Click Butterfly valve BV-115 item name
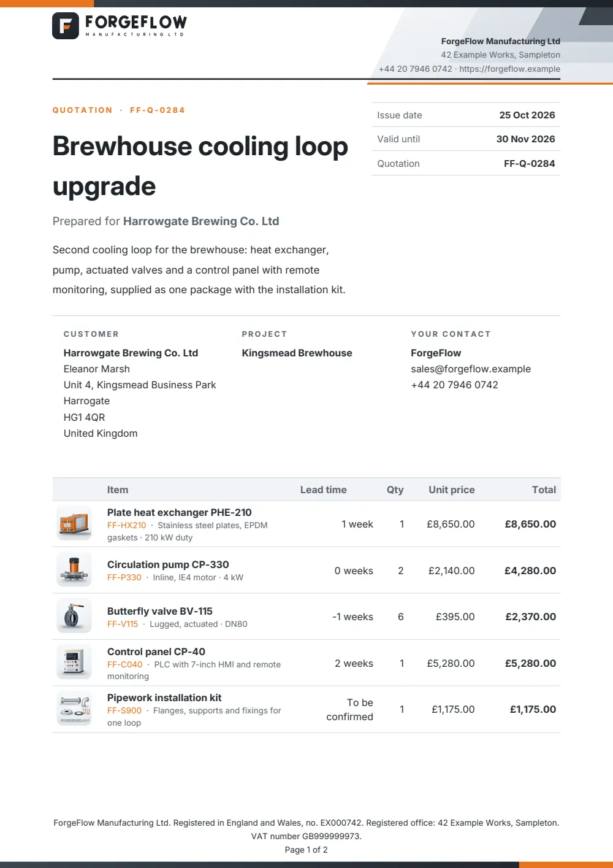Screen dimensions: 613x868 (x=160, y=611)
